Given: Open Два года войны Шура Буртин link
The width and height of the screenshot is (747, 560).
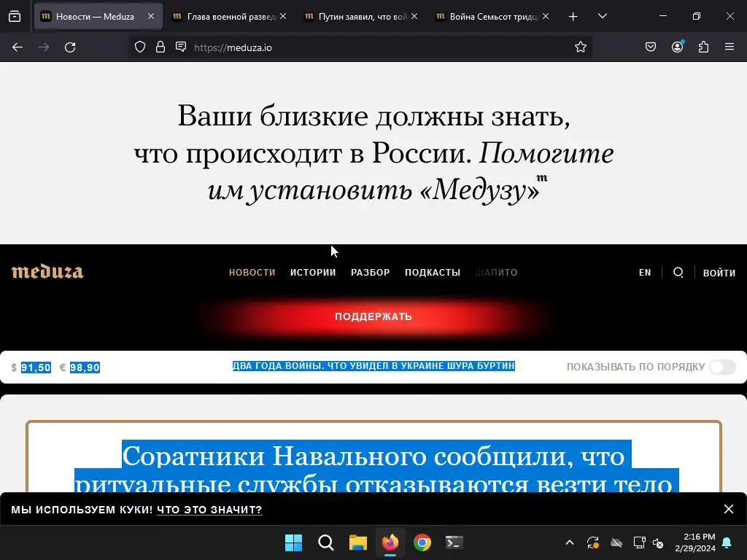Looking at the screenshot, I should [x=373, y=366].
